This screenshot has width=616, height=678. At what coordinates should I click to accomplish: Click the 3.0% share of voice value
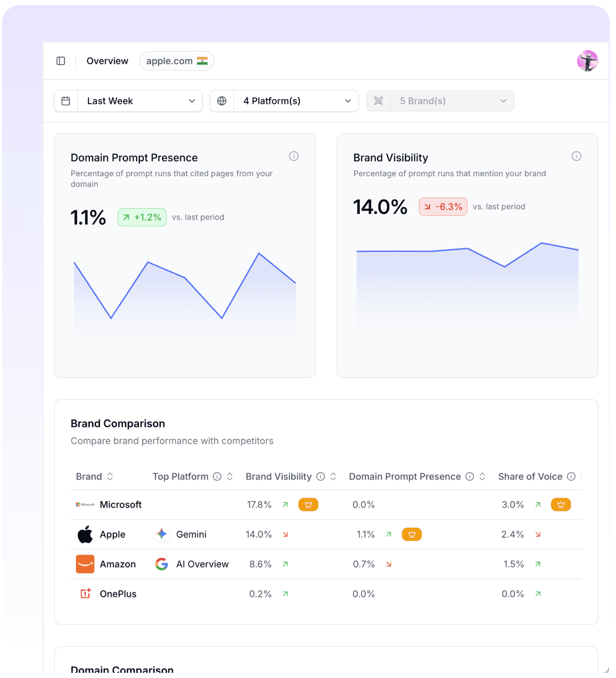[x=513, y=505]
